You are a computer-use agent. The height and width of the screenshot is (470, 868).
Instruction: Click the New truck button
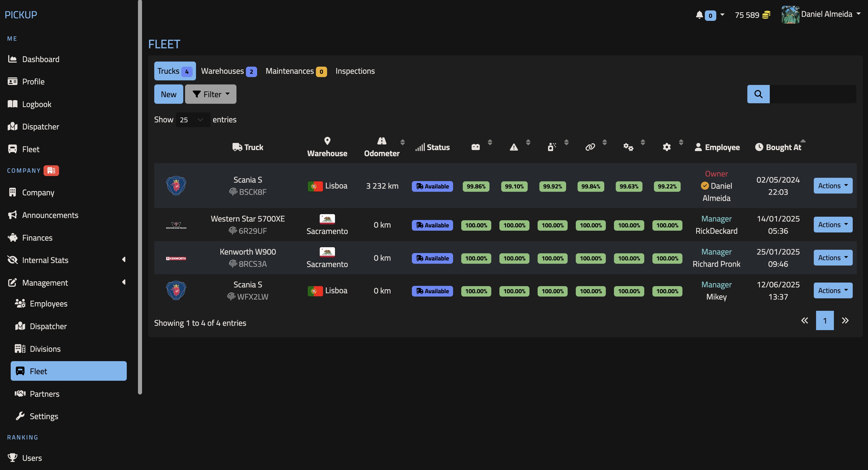pyautogui.click(x=169, y=94)
